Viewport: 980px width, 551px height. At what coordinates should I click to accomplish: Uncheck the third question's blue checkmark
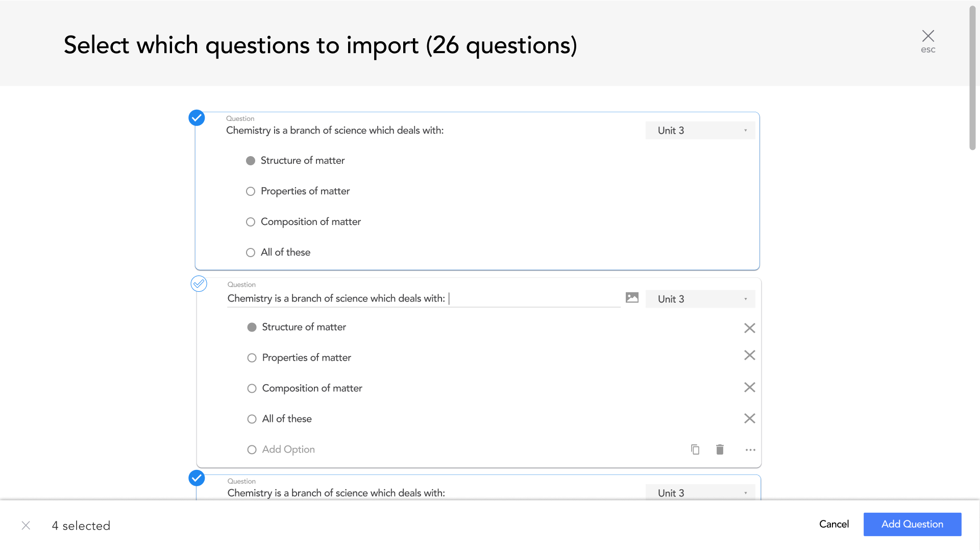pyautogui.click(x=197, y=478)
